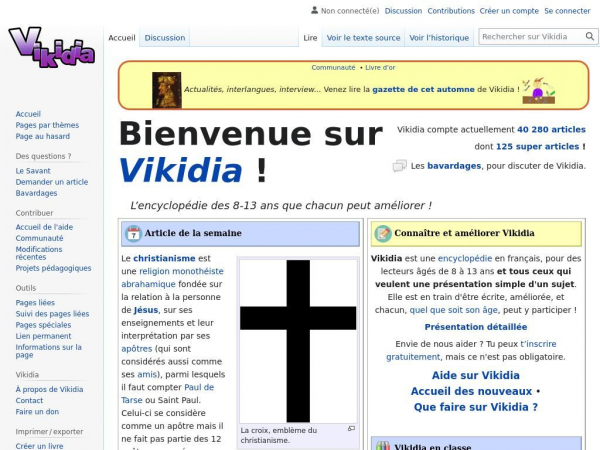Click quel que soit son âge link
Screen dimensions: 600x450
453,310
